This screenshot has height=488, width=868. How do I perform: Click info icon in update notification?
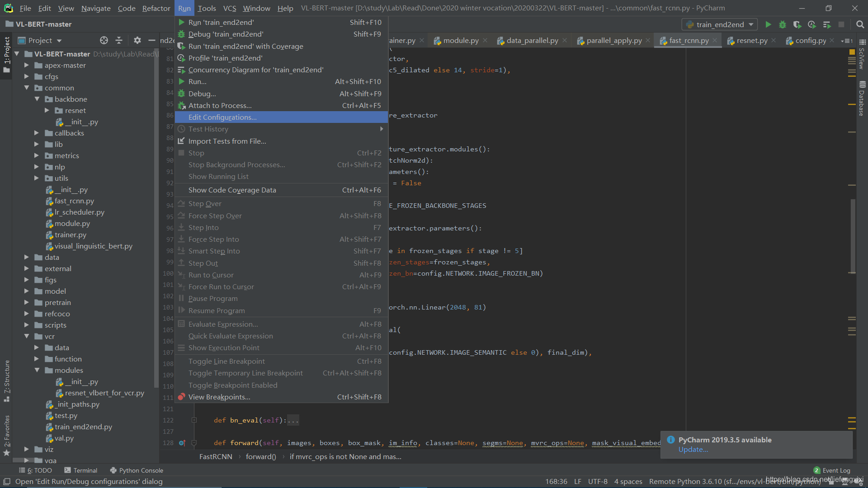(671, 440)
